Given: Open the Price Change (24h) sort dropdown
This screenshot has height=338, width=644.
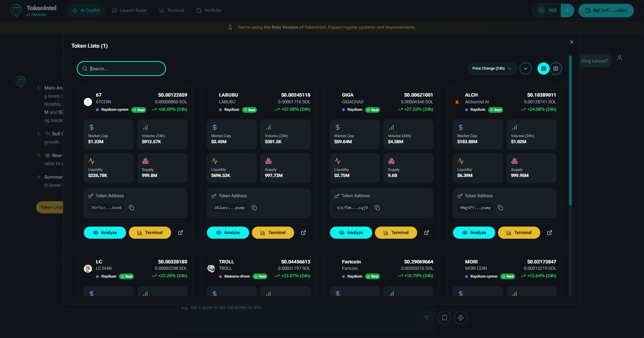Looking at the screenshot, I should coord(492,68).
